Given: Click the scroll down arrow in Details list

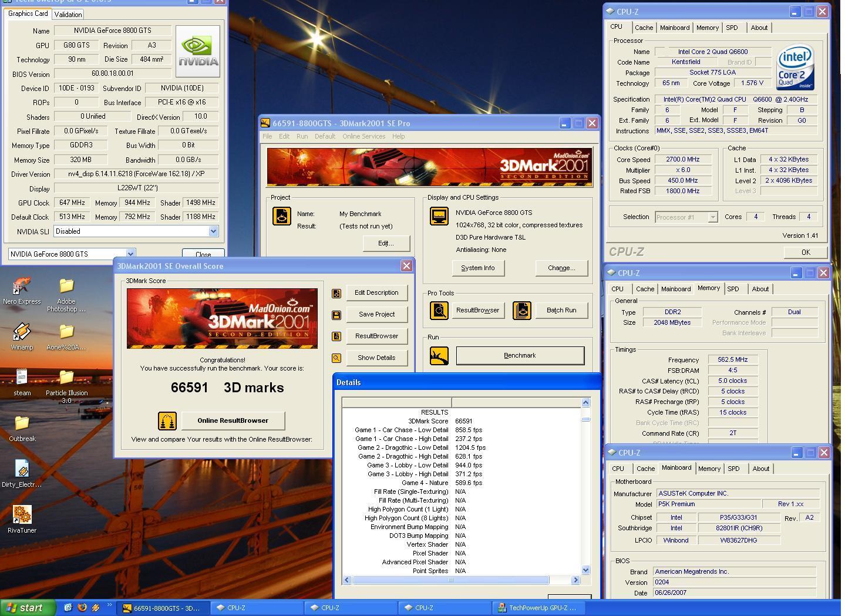Looking at the screenshot, I should pos(585,570).
